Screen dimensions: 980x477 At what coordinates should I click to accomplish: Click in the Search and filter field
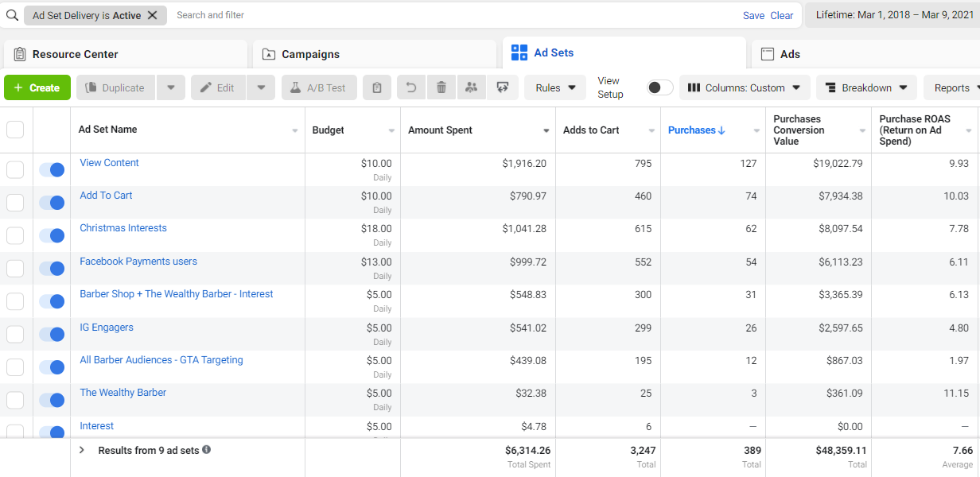pyautogui.click(x=453, y=15)
